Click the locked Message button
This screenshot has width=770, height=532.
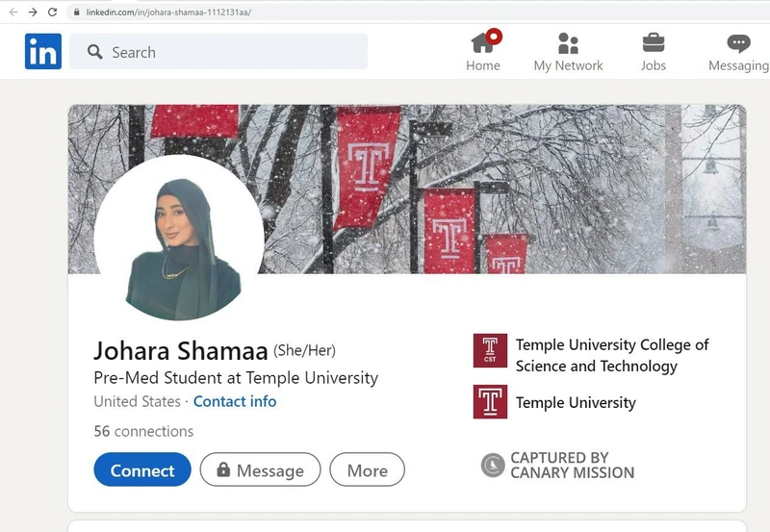[x=260, y=469]
